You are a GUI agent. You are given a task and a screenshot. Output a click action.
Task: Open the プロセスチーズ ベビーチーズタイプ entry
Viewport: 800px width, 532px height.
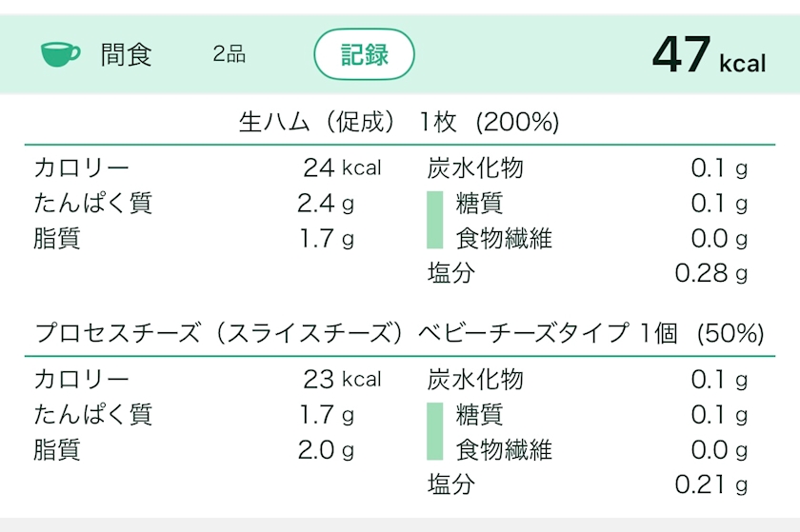pyautogui.click(x=399, y=333)
